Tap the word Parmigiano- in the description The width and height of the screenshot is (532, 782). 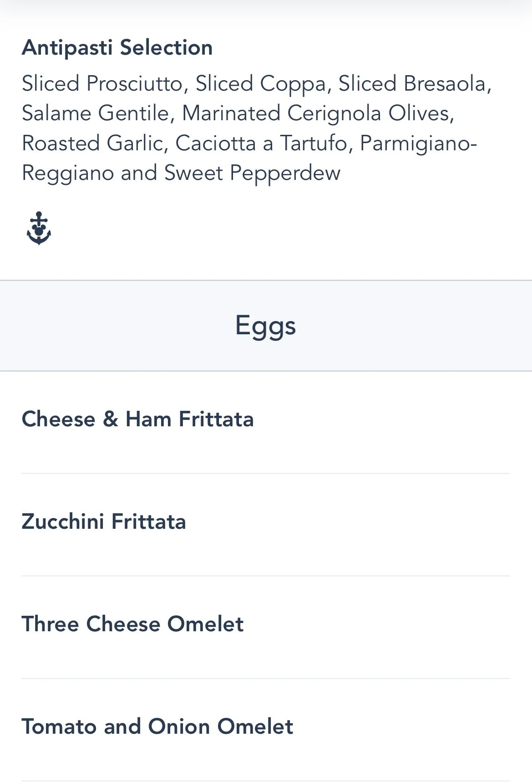click(418, 144)
